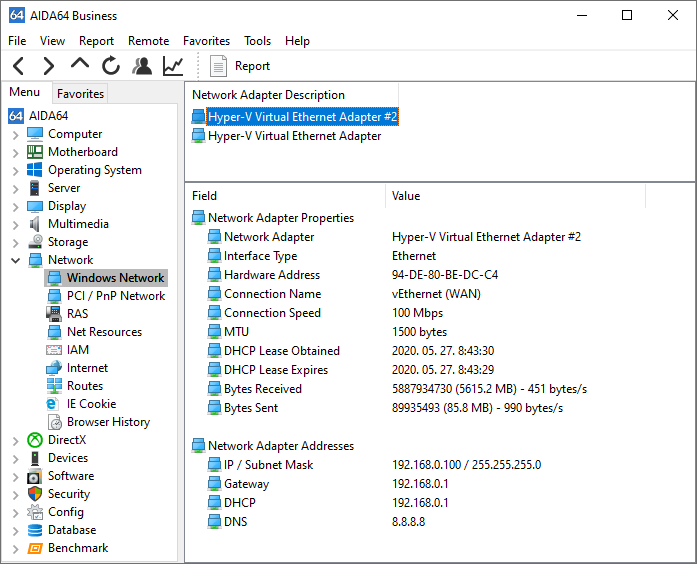Click the IAM mail icon in tree

[54, 350]
